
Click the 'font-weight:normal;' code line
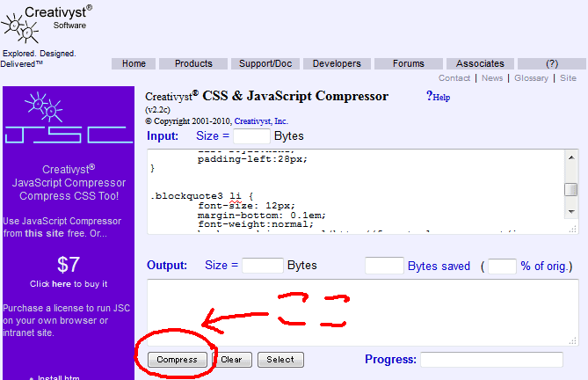(x=256, y=224)
